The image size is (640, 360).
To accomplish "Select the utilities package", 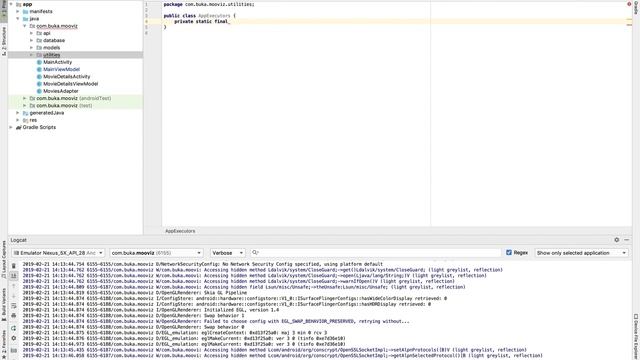I will 51,55.
